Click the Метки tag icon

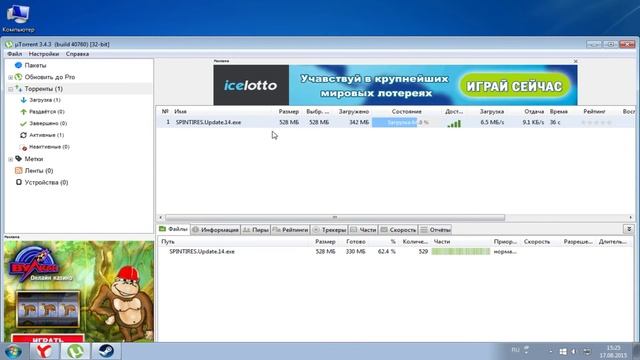point(18,158)
